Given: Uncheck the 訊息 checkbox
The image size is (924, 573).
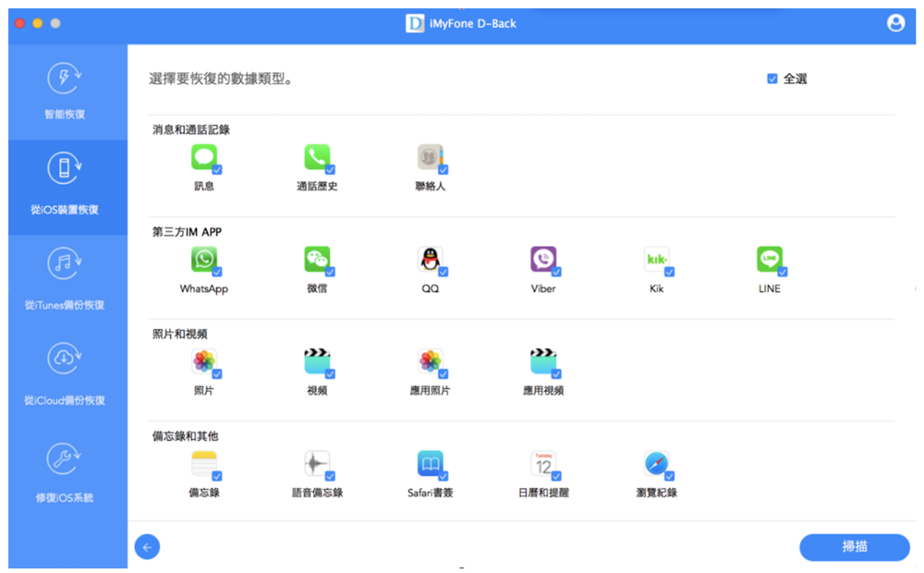Looking at the screenshot, I should click(217, 170).
